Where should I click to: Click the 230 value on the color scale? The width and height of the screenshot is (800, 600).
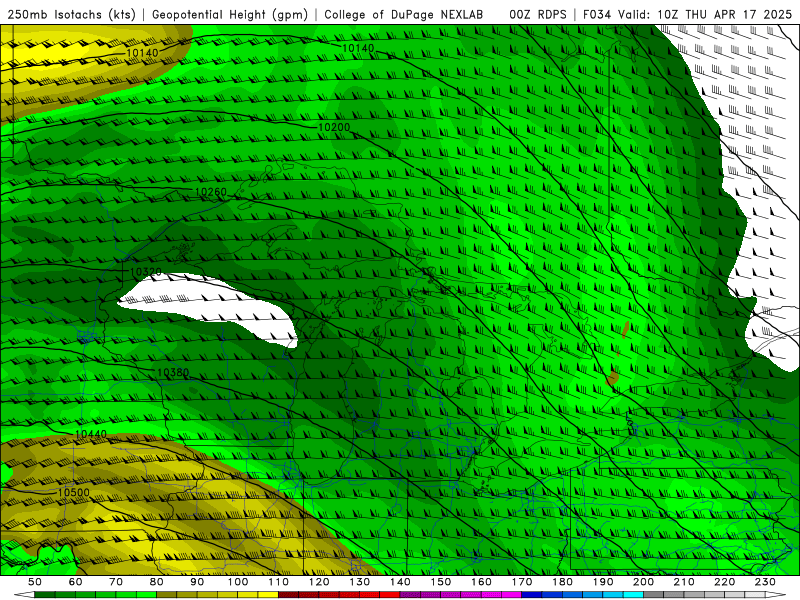click(765, 582)
